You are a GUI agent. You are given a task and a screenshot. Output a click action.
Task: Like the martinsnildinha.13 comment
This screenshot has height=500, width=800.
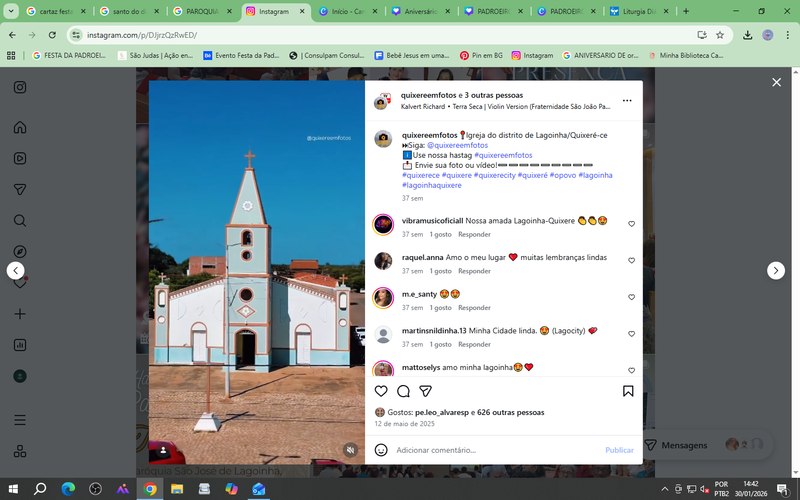click(631, 334)
